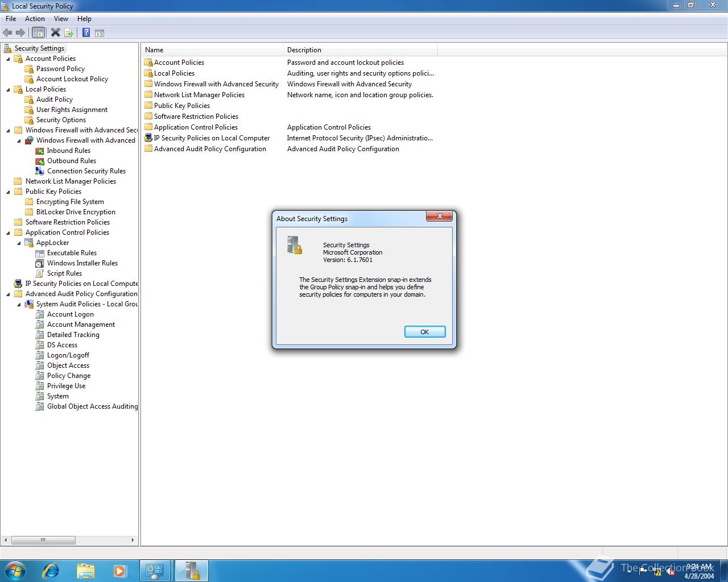Click tree pane scrollbar right arrow
The width and height of the screenshot is (728, 582).
click(x=133, y=540)
